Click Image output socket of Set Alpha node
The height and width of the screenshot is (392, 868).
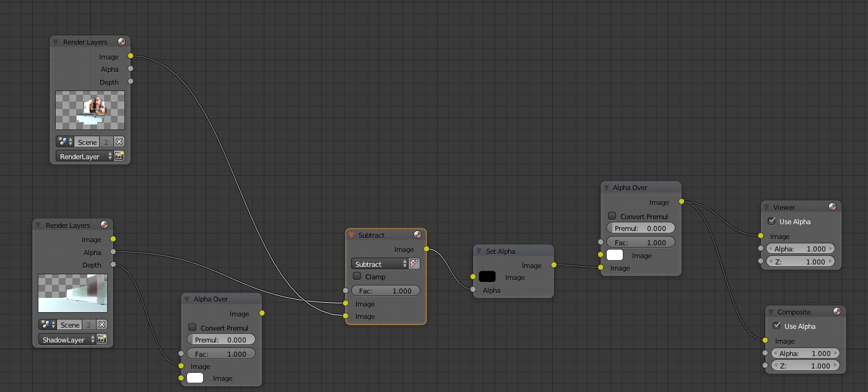[553, 265]
